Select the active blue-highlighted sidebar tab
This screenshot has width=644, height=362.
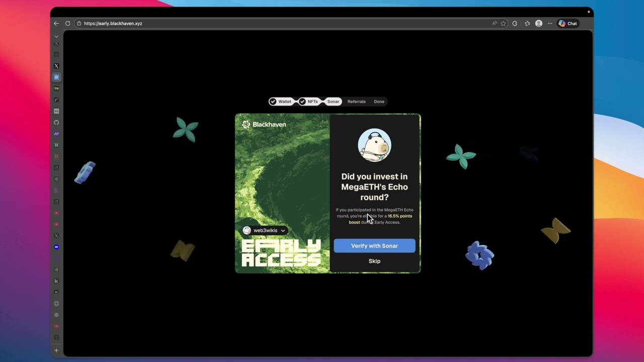pyautogui.click(x=56, y=77)
